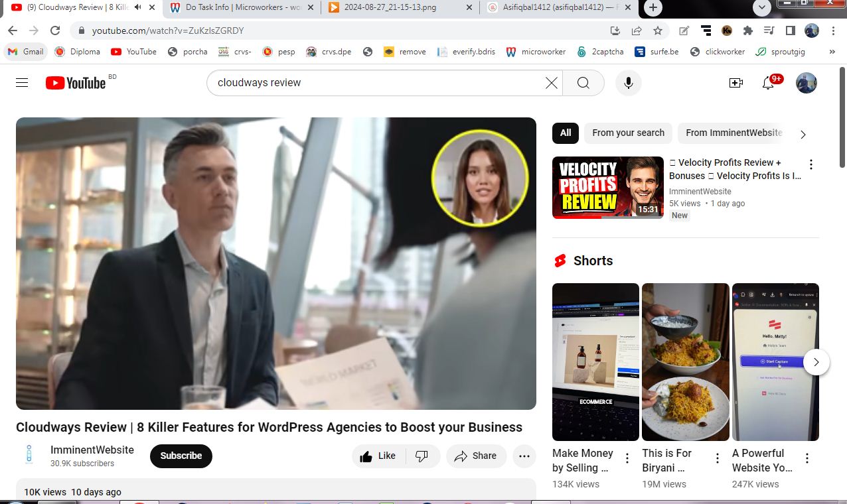Like the Cloudways Review video
The image size is (847, 504).
(x=377, y=456)
